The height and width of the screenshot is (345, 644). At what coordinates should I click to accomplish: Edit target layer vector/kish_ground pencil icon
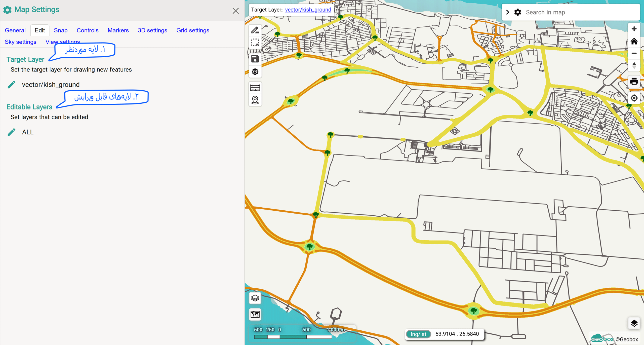[x=11, y=85]
